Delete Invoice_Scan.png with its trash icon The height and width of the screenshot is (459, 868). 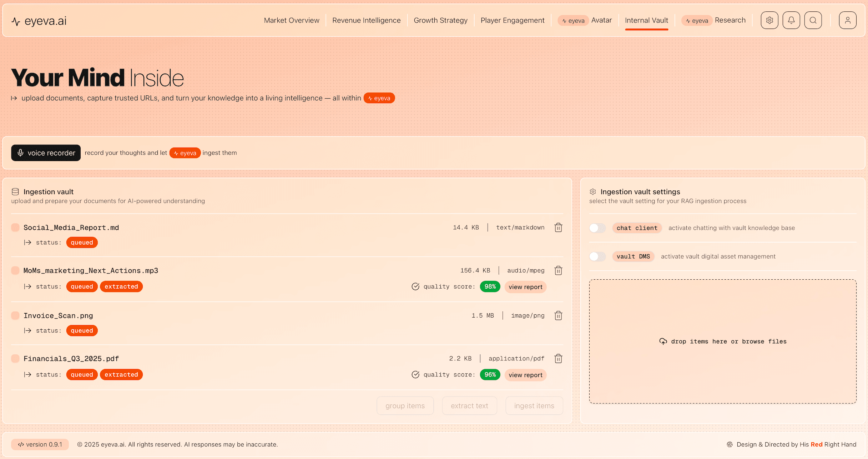[558, 315]
